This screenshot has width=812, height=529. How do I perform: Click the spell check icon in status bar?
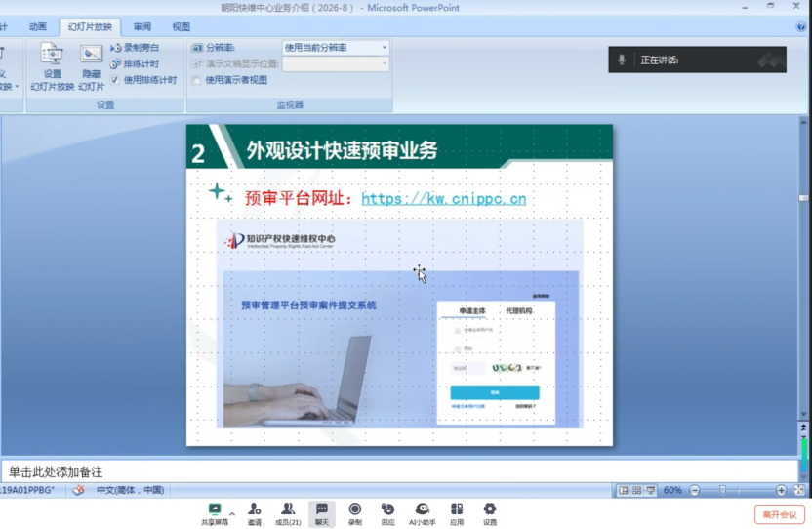[78, 490]
